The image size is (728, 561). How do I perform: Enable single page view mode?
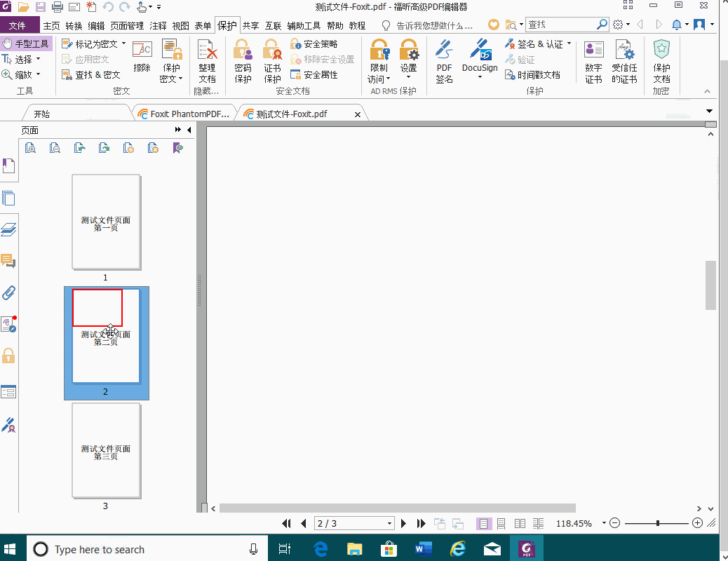483,523
